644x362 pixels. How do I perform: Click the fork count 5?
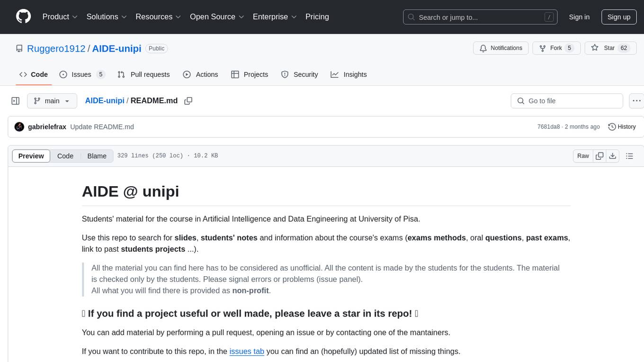569,48
